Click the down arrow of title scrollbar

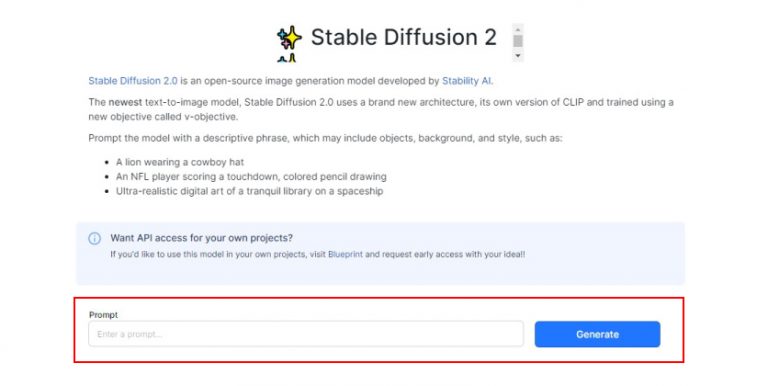tap(518, 56)
